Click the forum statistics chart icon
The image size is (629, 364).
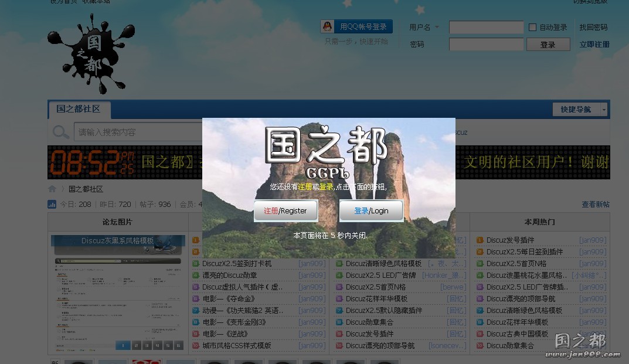(x=52, y=204)
